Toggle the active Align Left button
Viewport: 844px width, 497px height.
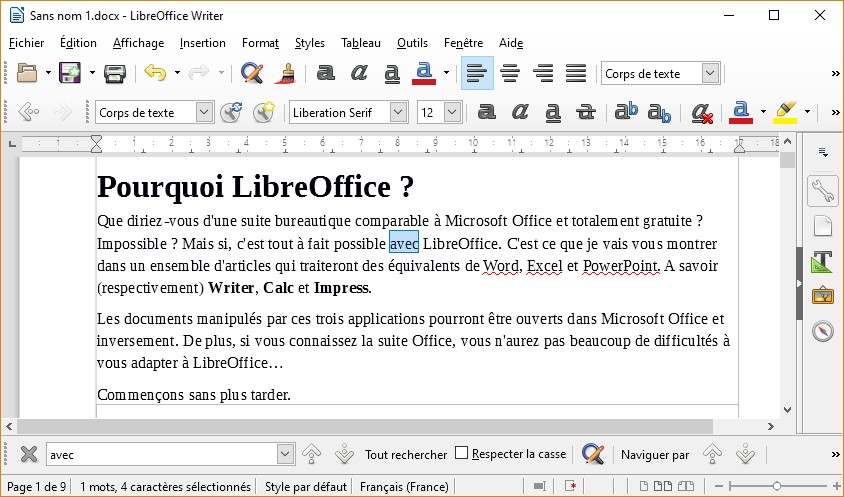477,73
